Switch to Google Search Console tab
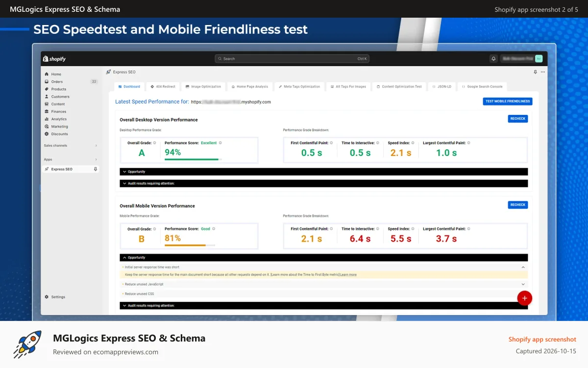This screenshot has width=588, height=368. click(482, 86)
